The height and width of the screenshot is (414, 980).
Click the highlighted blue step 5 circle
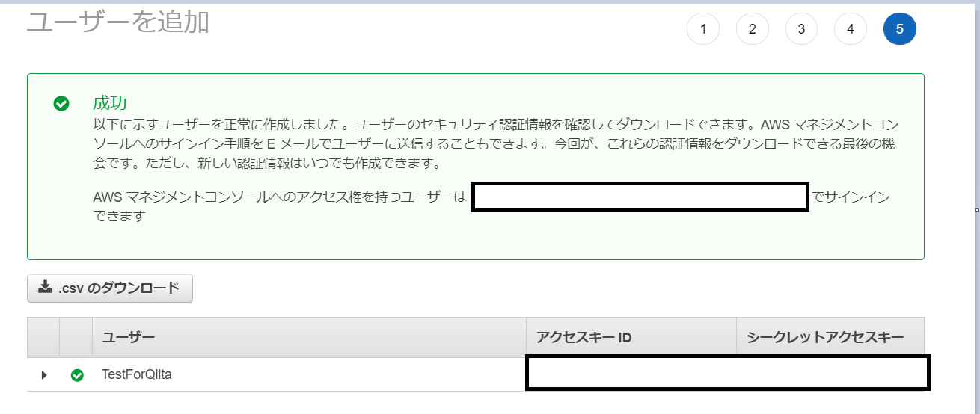coord(900,29)
